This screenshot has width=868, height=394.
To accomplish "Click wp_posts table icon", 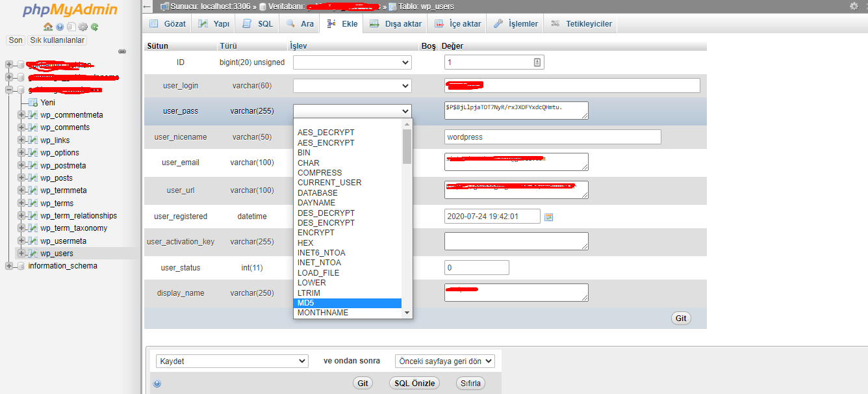I will (32, 178).
